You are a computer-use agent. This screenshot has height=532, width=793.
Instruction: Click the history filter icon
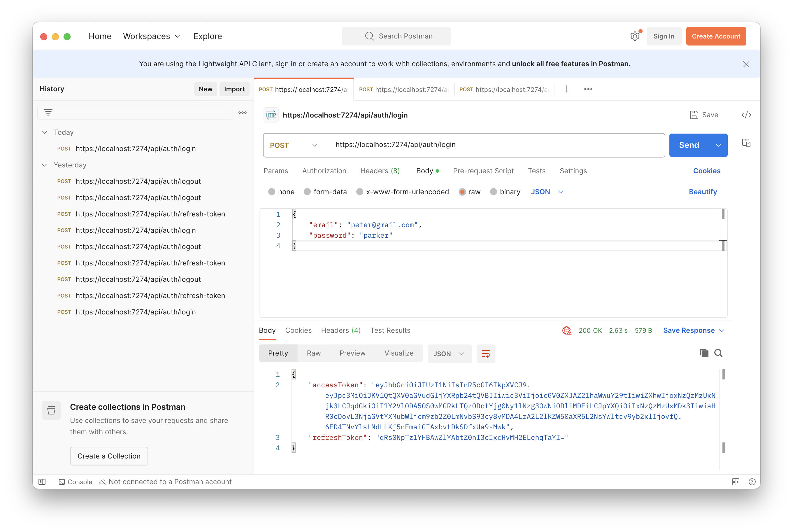[48, 113]
